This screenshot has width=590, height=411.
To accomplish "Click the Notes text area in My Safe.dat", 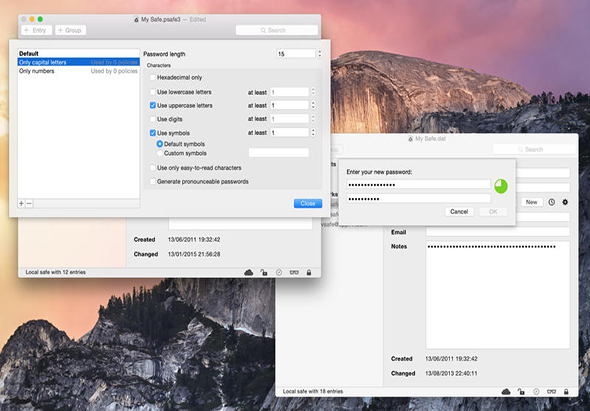I will (498, 295).
